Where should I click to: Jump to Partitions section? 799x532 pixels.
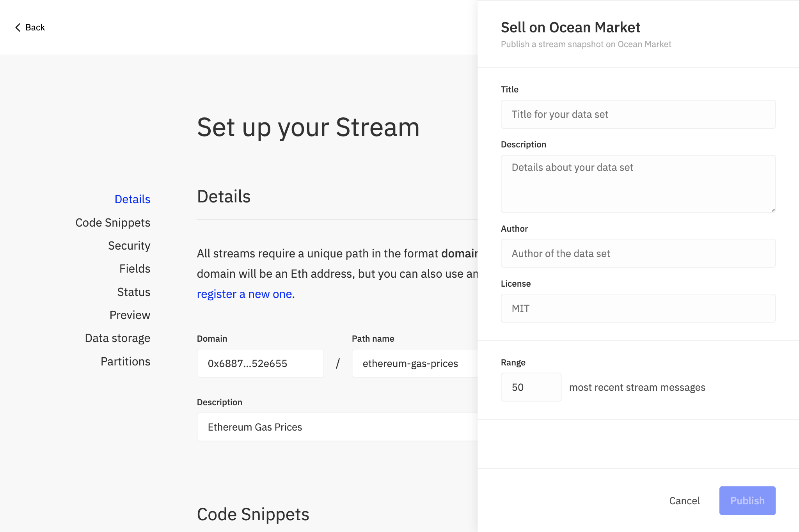125,362
